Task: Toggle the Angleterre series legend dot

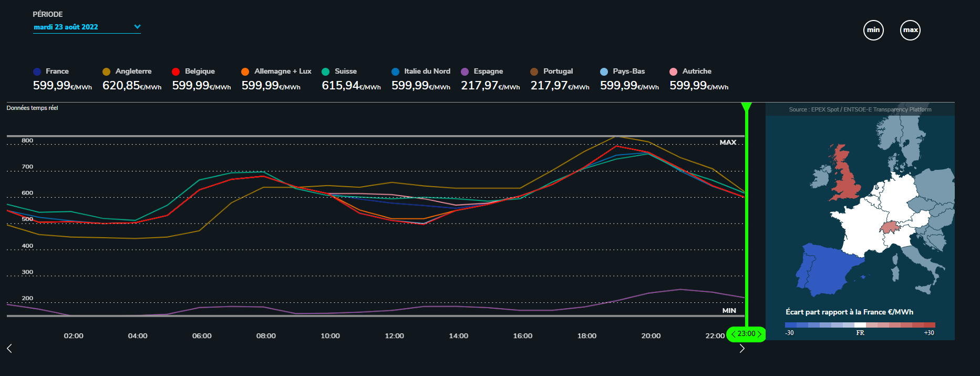Action: [106, 72]
